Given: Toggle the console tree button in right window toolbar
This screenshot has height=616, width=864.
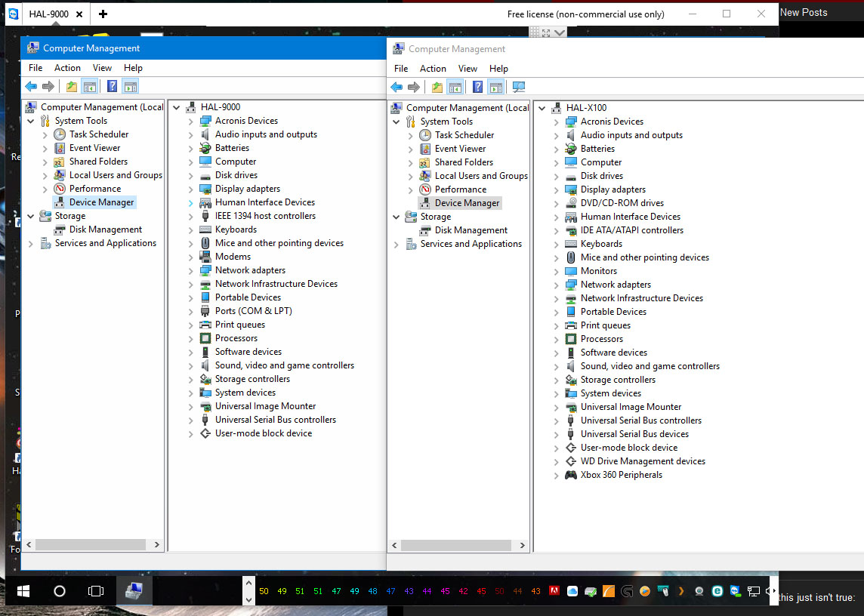Looking at the screenshot, I should [x=455, y=87].
